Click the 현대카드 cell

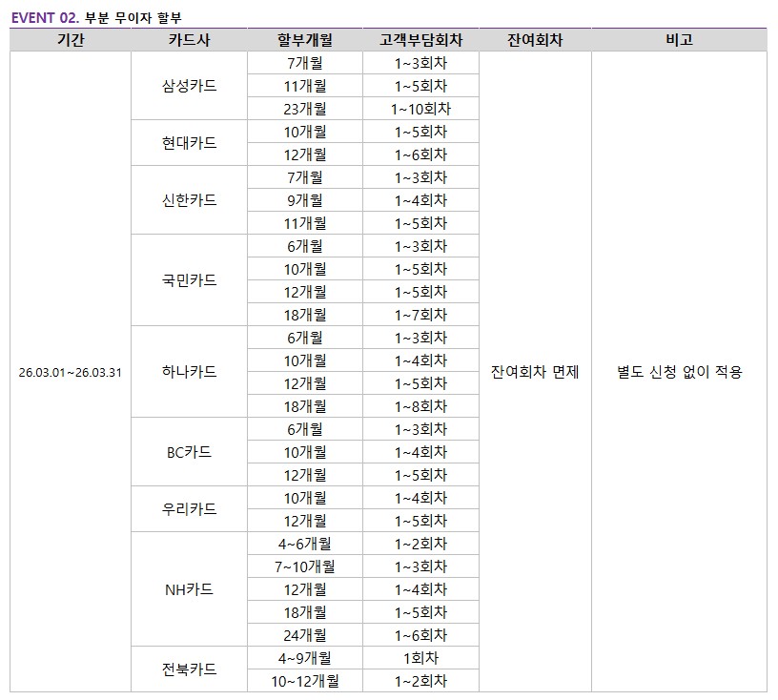tap(189, 143)
